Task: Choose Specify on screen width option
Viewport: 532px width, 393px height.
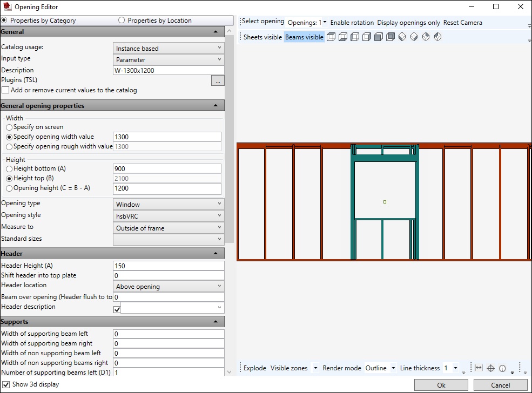Action: pos(9,127)
